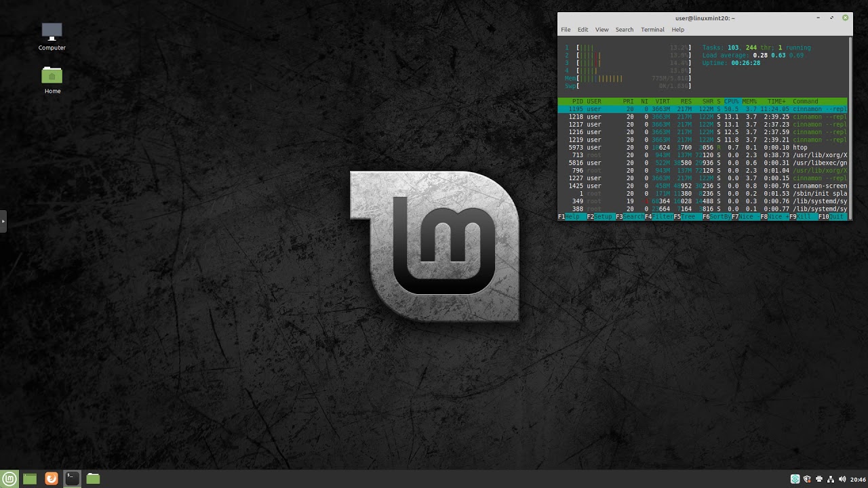
Task: Open the terminal File menu
Action: coord(566,30)
